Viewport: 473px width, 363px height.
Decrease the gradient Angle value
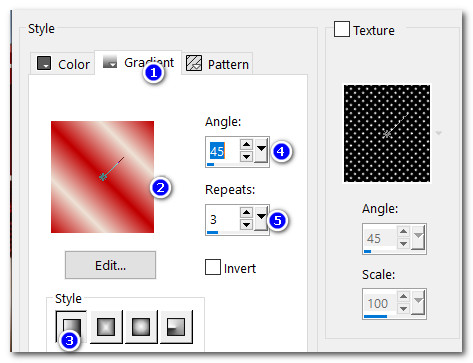tap(246, 156)
